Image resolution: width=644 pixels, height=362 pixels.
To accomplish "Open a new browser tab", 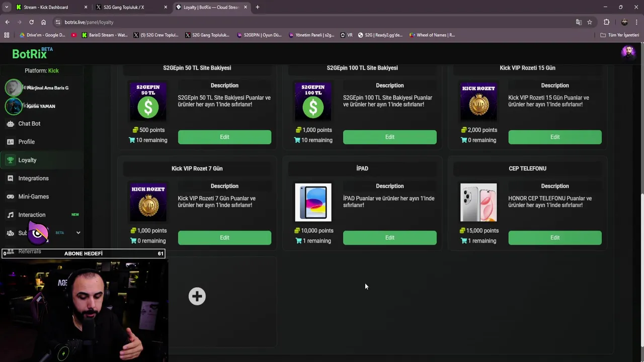I will 258,7.
